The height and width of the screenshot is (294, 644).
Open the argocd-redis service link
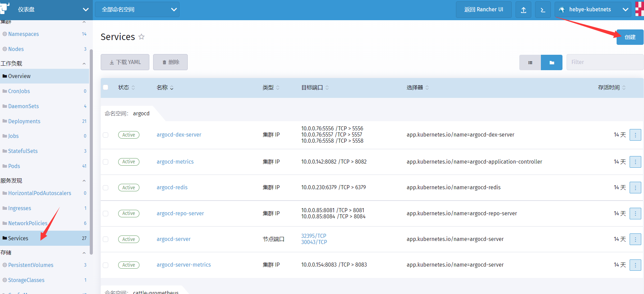click(172, 188)
